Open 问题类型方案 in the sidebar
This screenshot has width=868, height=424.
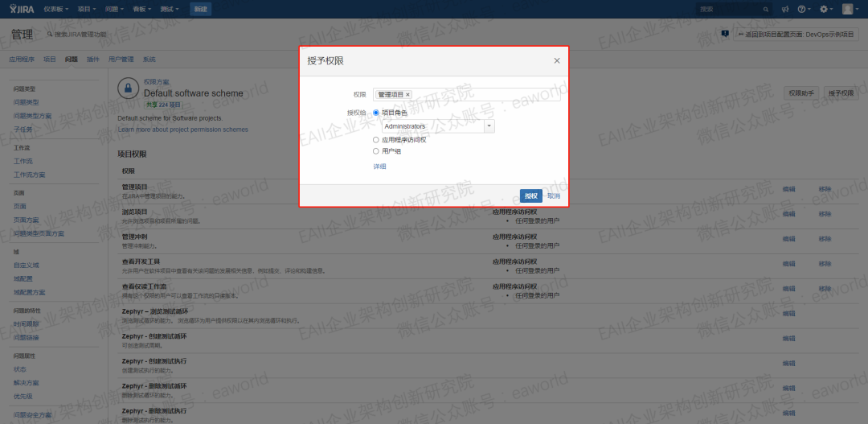[x=33, y=117]
